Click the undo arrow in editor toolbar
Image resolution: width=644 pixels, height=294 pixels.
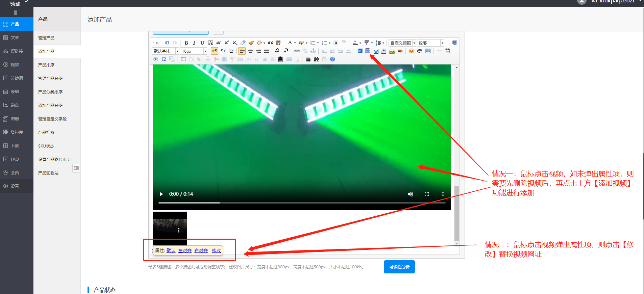[167, 43]
